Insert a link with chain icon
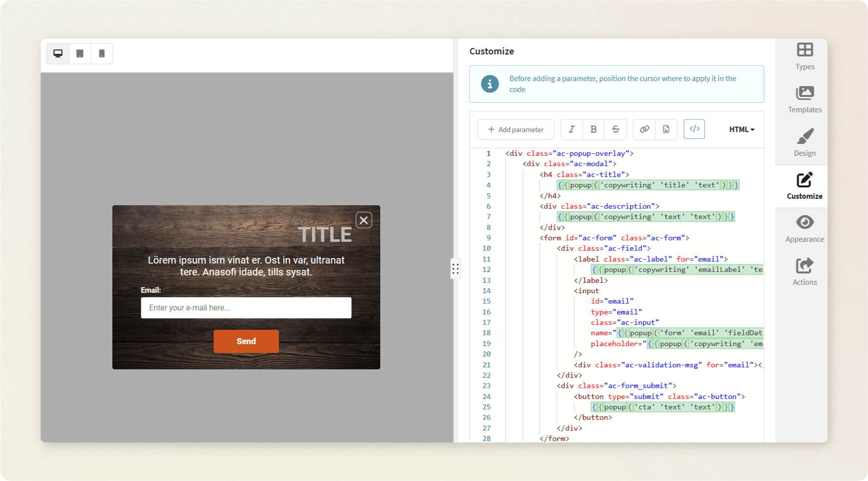Viewport: 868px width, 481px height. (644, 130)
